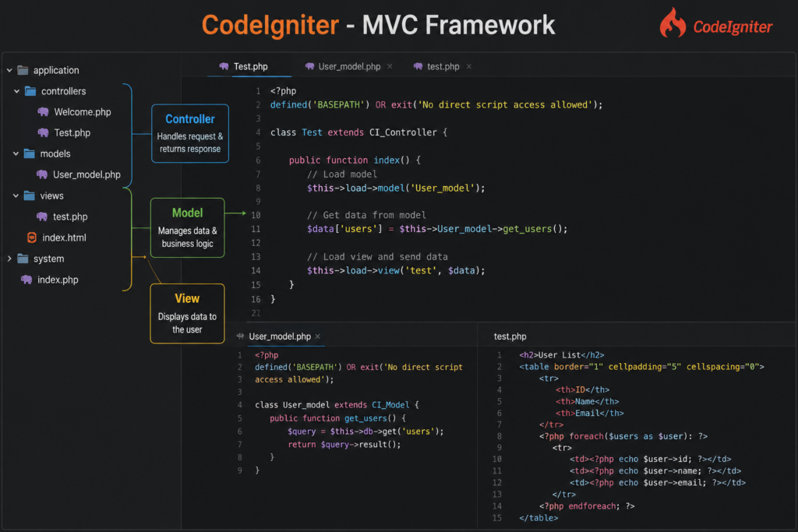Click 'class Test extends CI_Controller {' line
This screenshot has height=532, width=798.
pyautogui.click(x=358, y=132)
